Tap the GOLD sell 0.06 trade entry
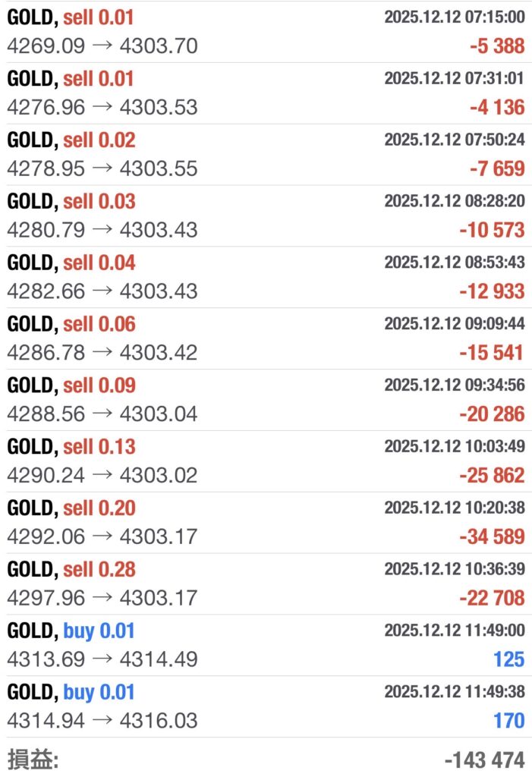The height and width of the screenshot is (777, 532). tap(266, 338)
